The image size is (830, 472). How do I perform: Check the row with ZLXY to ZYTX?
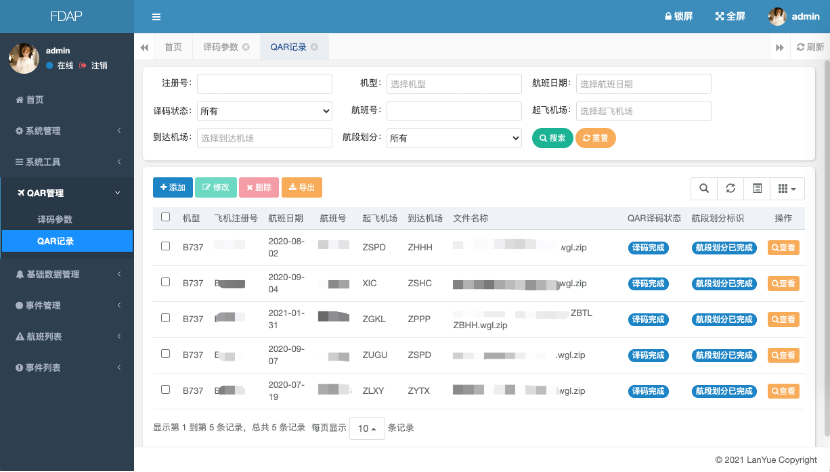(x=166, y=389)
